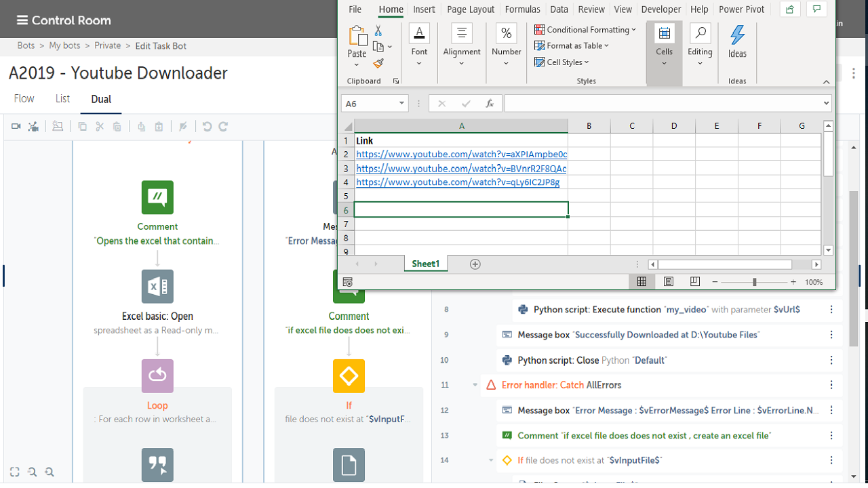This screenshot has height=488, width=868.
Task: Expand the Conditional Formatting dropdown
Action: point(586,30)
